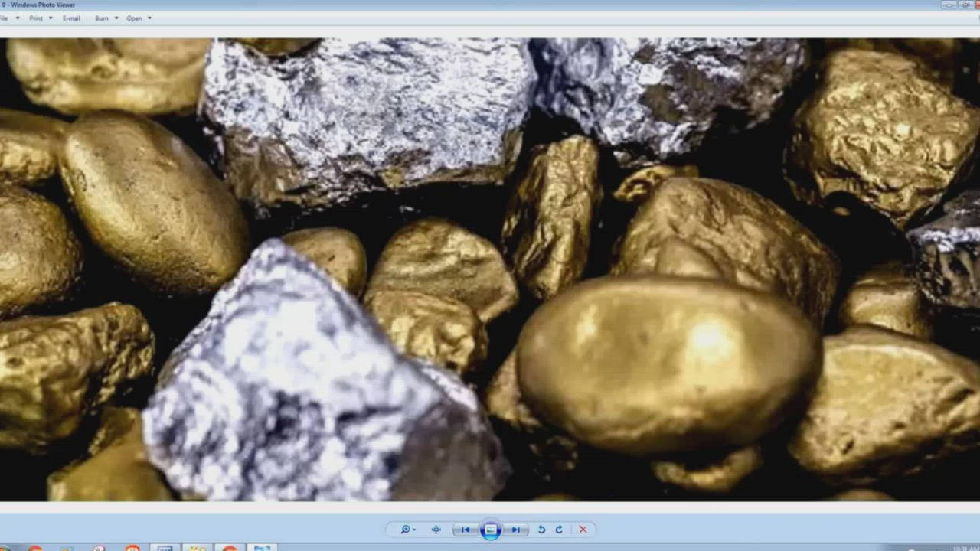Viewport: 980px width, 551px height.
Task: Click the Actual Size fit icon
Action: coord(436,530)
